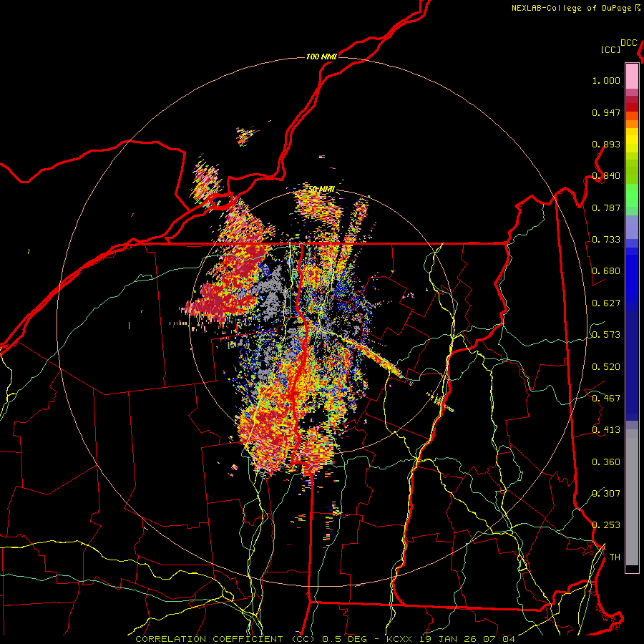Pick the bright green color bar segment
This screenshot has width=644, height=644.
point(632,195)
